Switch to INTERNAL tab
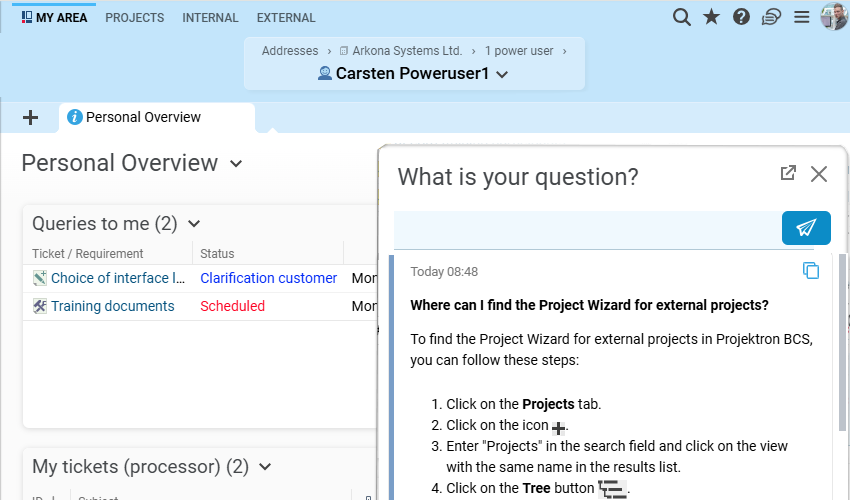850x500 pixels. click(210, 18)
